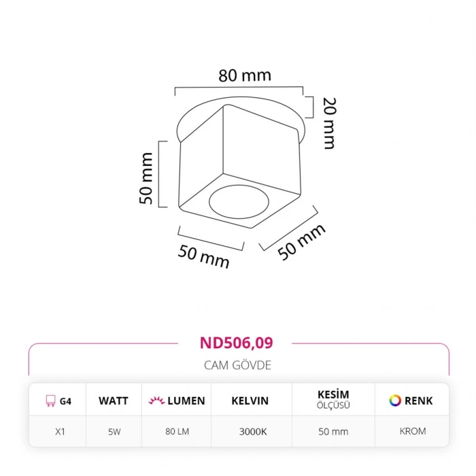Click the 80 LM lumen value
This screenshot has height=476, width=476.
(x=176, y=432)
